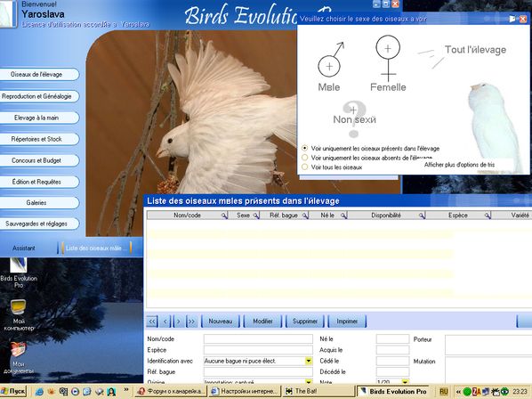532x399 pixels.
Task: Select Tout l'élevage option
Action: (475, 50)
